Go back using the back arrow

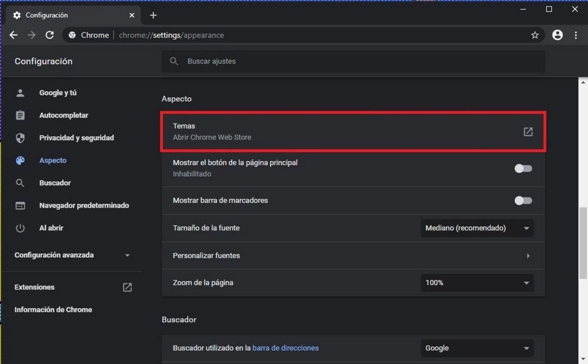(x=14, y=35)
